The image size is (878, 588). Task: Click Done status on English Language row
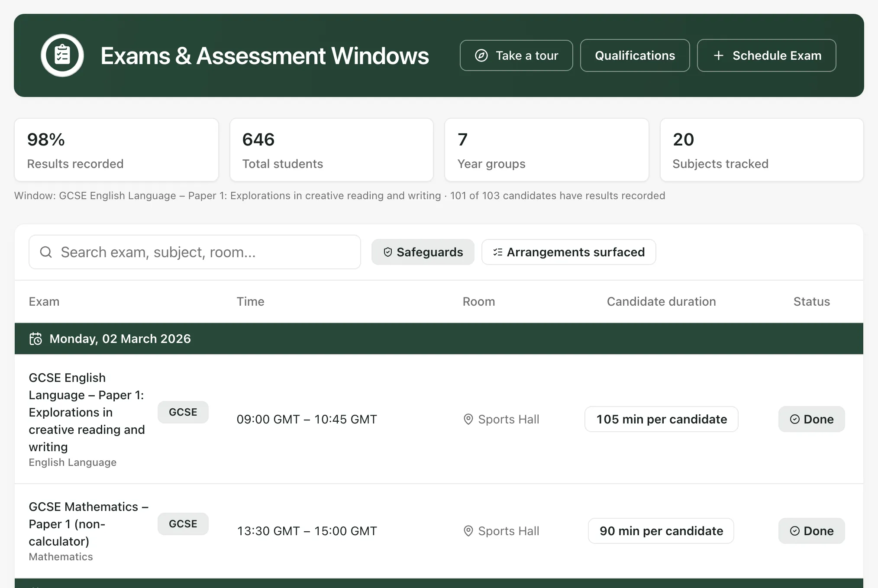pos(812,419)
